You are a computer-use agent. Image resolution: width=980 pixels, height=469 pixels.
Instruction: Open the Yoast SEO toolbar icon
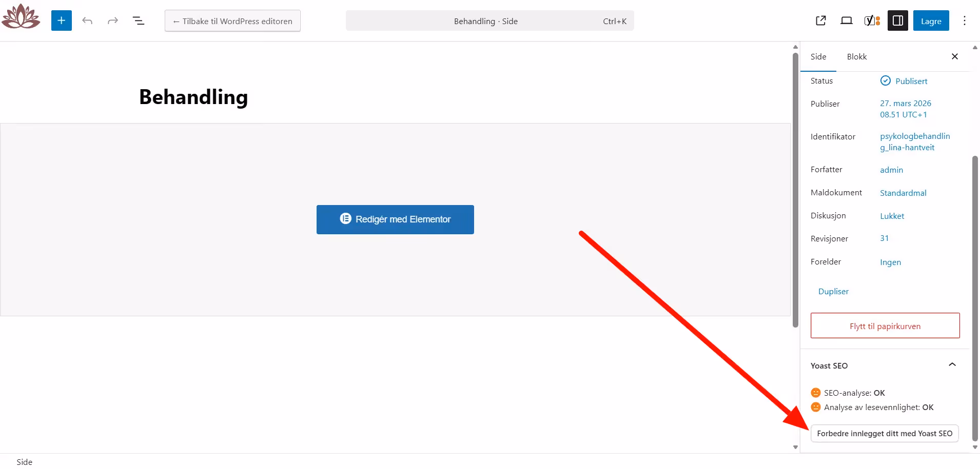(872, 21)
